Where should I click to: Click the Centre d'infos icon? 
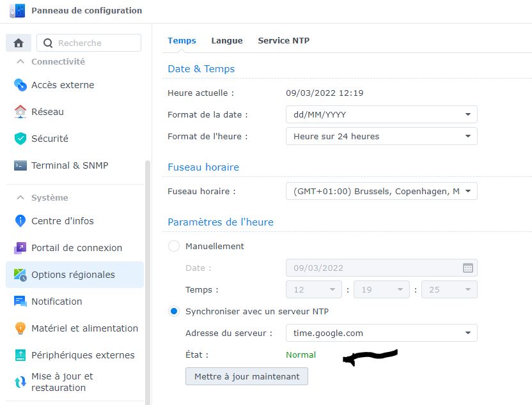click(20, 220)
